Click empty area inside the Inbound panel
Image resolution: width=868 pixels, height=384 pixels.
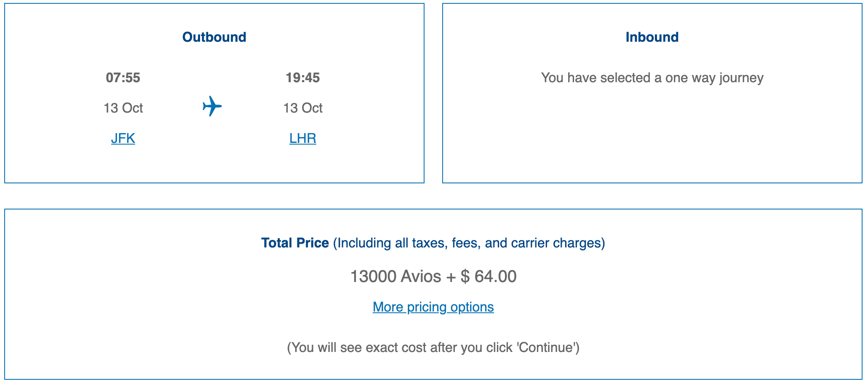tap(652, 135)
